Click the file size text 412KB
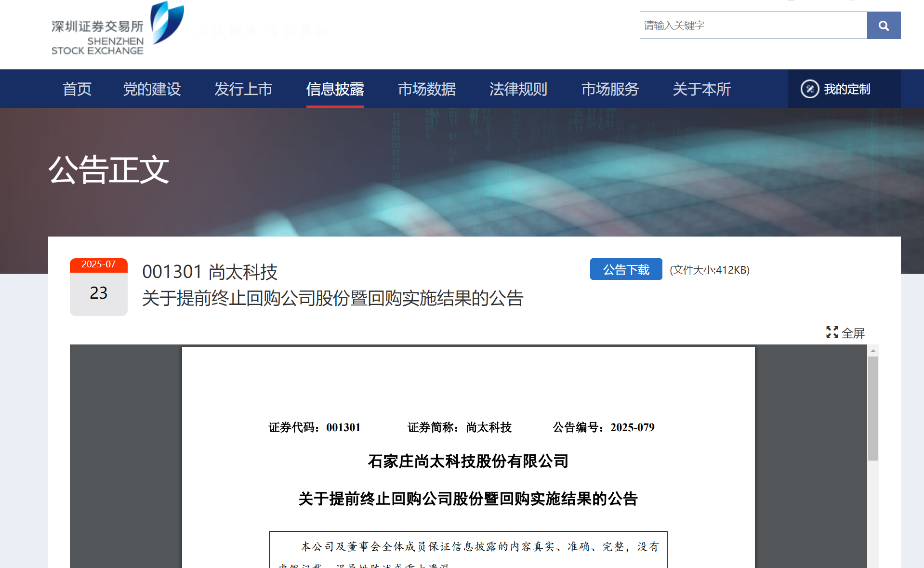 710,270
